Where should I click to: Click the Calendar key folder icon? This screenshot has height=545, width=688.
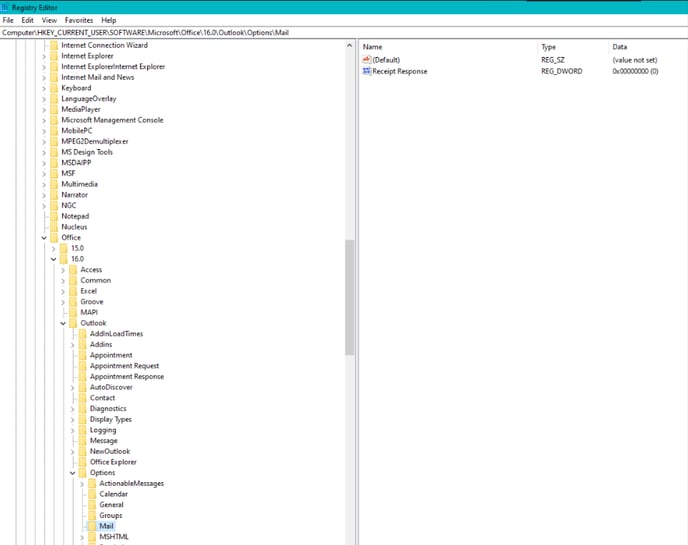[x=92, y=494]
